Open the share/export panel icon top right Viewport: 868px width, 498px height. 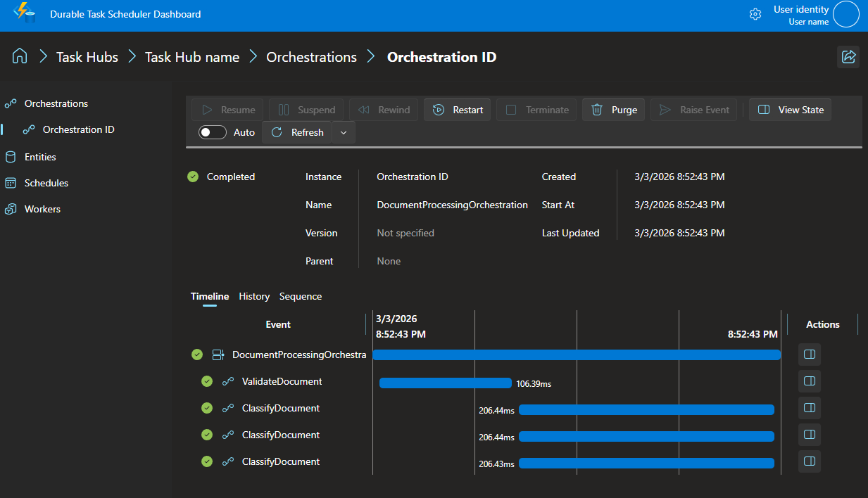[x=848, y=57]
